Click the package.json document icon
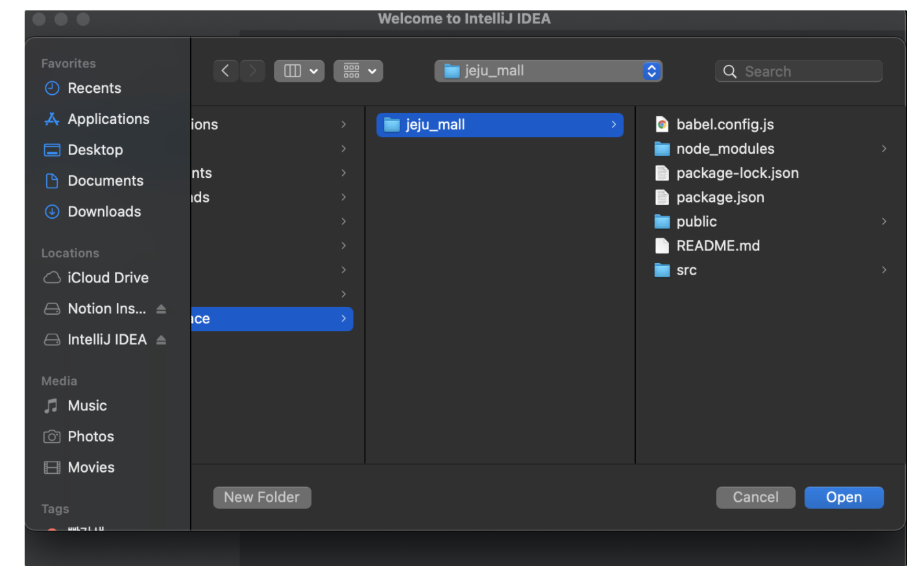The height and width of the screenshot is (579, 924). tap(662, 197)
